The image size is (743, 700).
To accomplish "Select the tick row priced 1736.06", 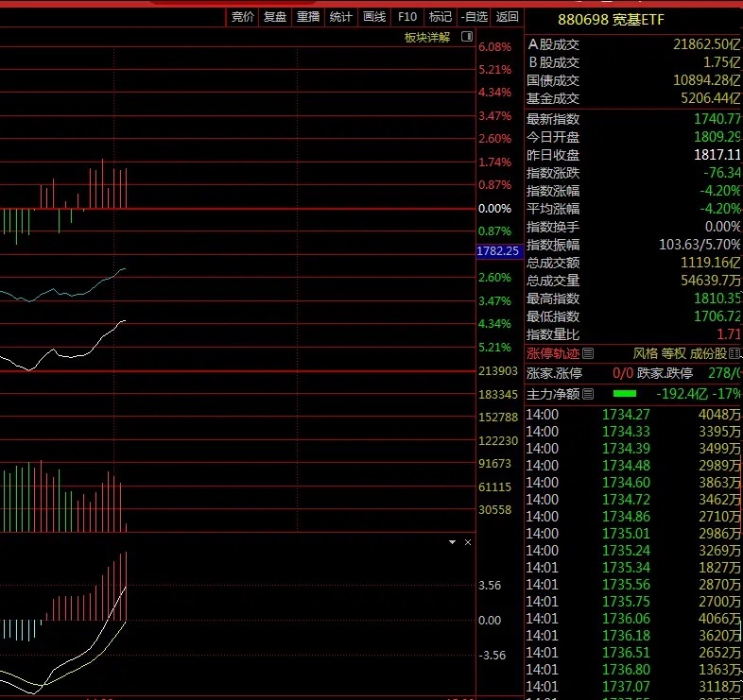I will click(633, 619).
